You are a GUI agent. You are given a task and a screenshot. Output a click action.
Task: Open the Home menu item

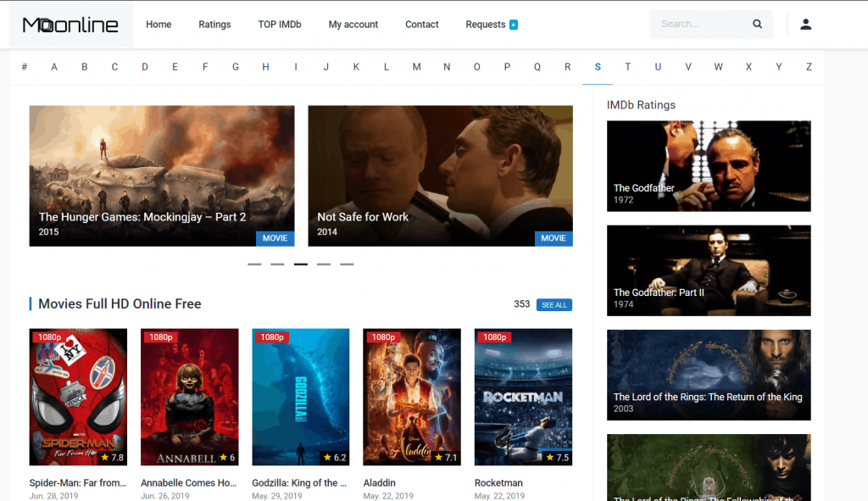coord(159,25)
